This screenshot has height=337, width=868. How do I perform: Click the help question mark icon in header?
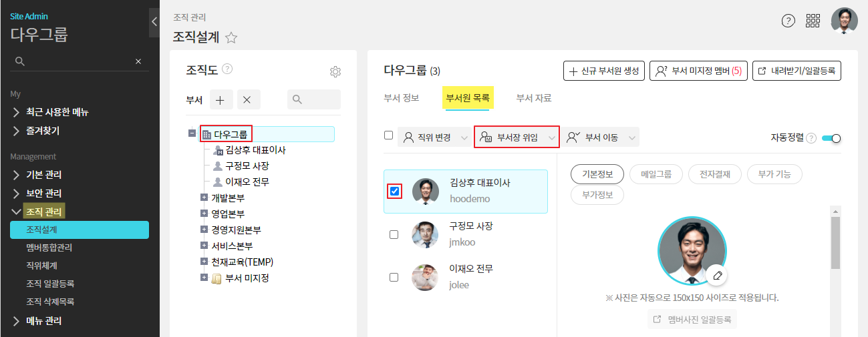(x=788, y=21)
